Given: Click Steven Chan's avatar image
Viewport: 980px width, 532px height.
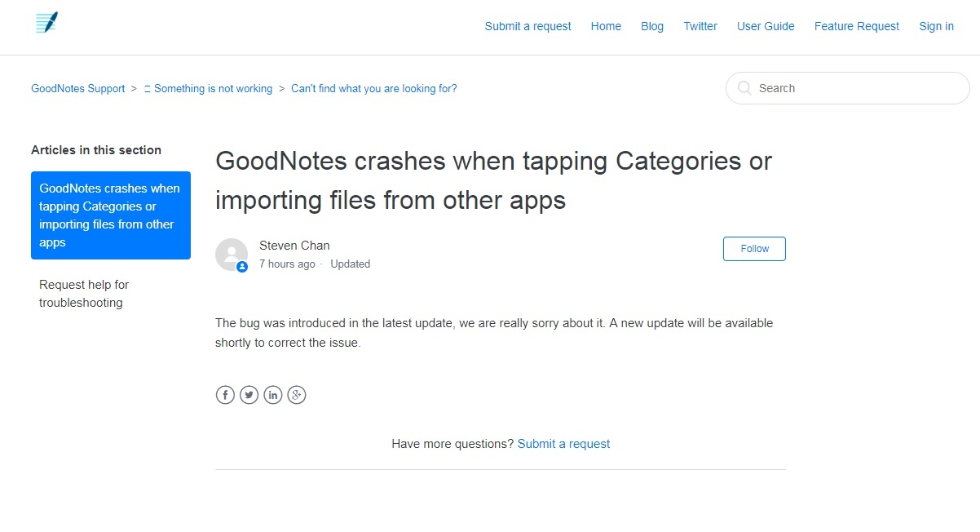Looking at the screenshot, I should pos(232,255).
